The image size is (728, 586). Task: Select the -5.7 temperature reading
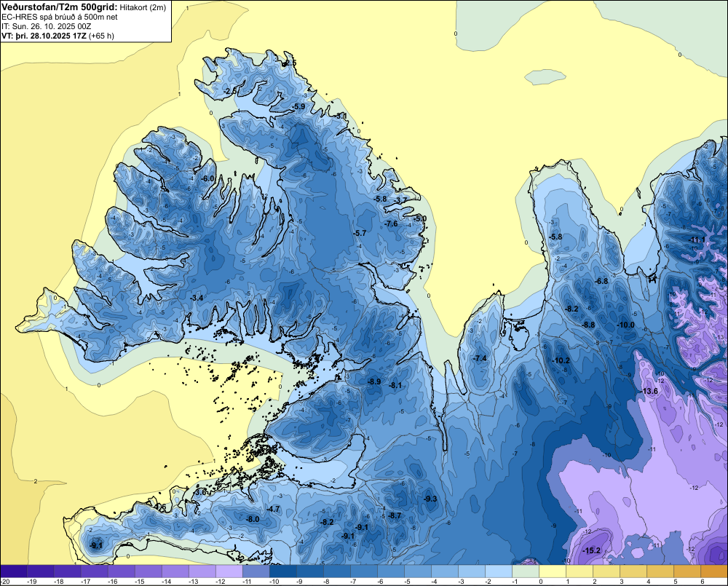(x=360, y=233)
